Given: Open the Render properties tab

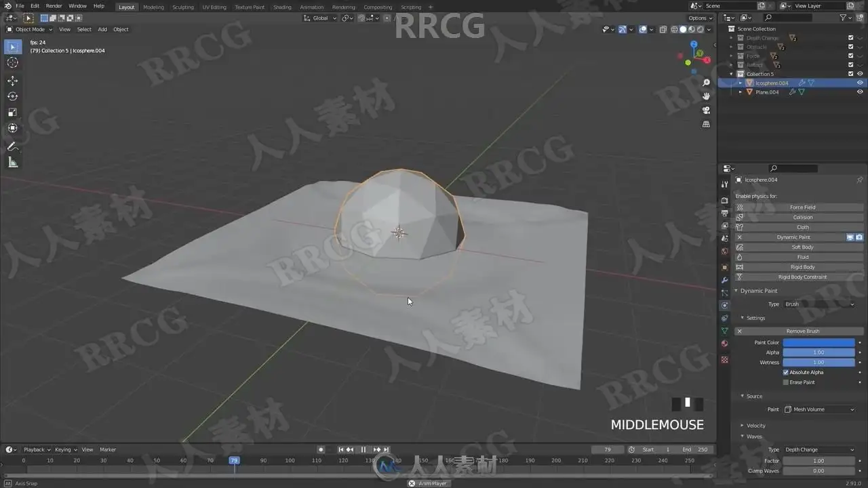Looking at the screenshot, I should [x=724, y=201].
